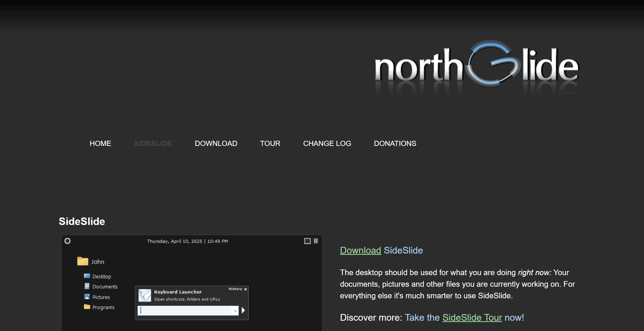Screen dimensions: 644x331
Task: Click the John folder icon
Action: pyautogui.click(x=83, y=261)
